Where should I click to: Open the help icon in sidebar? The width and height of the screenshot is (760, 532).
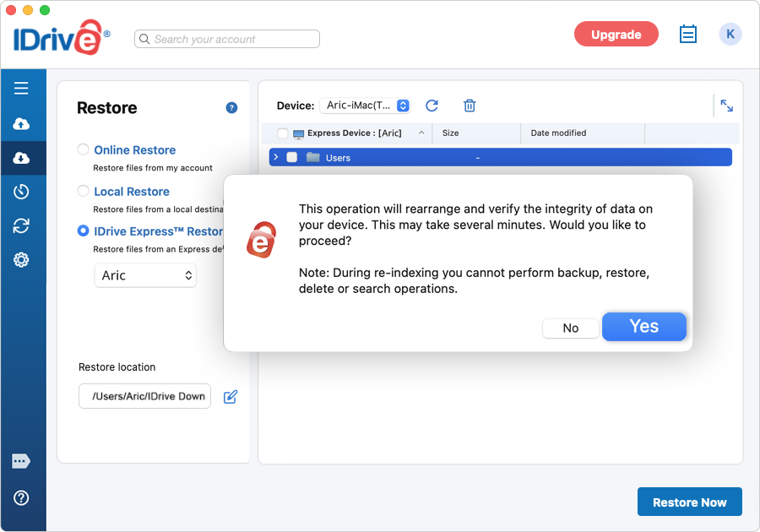click(21, 497)
